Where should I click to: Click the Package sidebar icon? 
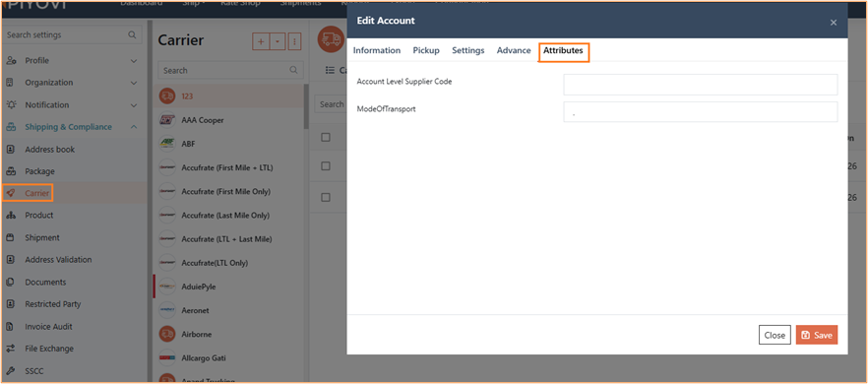(11, 171)
